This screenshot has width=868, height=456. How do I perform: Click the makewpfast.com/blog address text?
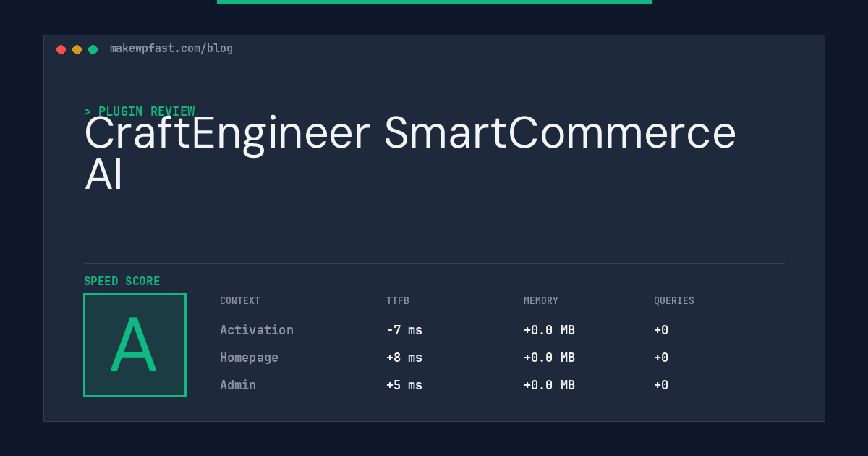(171, 48)
